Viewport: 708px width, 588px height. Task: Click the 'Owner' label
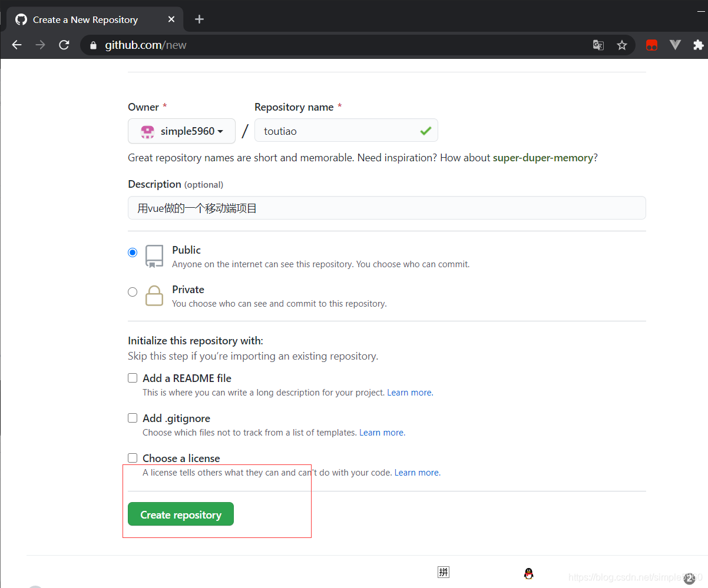click(143, 107)
